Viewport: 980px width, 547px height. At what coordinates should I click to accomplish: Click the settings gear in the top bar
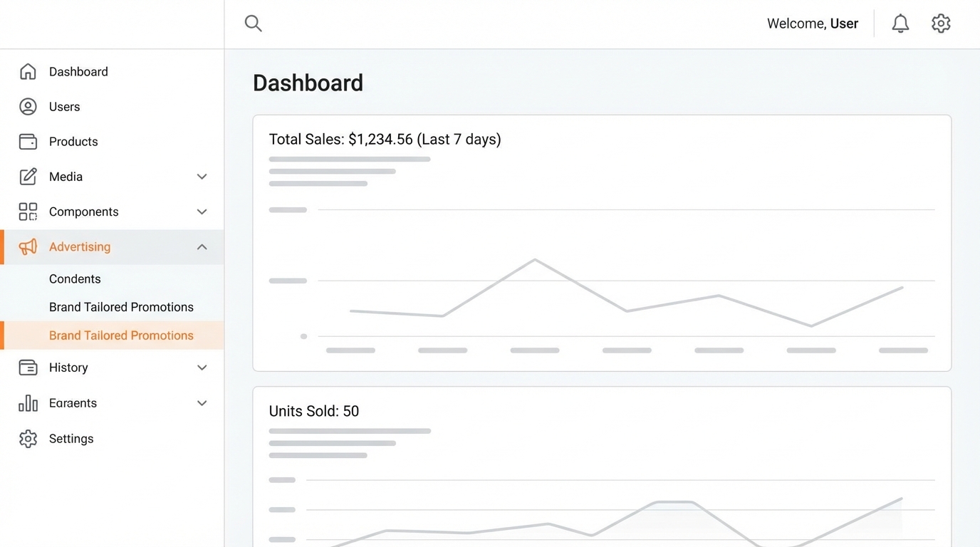pos(941,23)
